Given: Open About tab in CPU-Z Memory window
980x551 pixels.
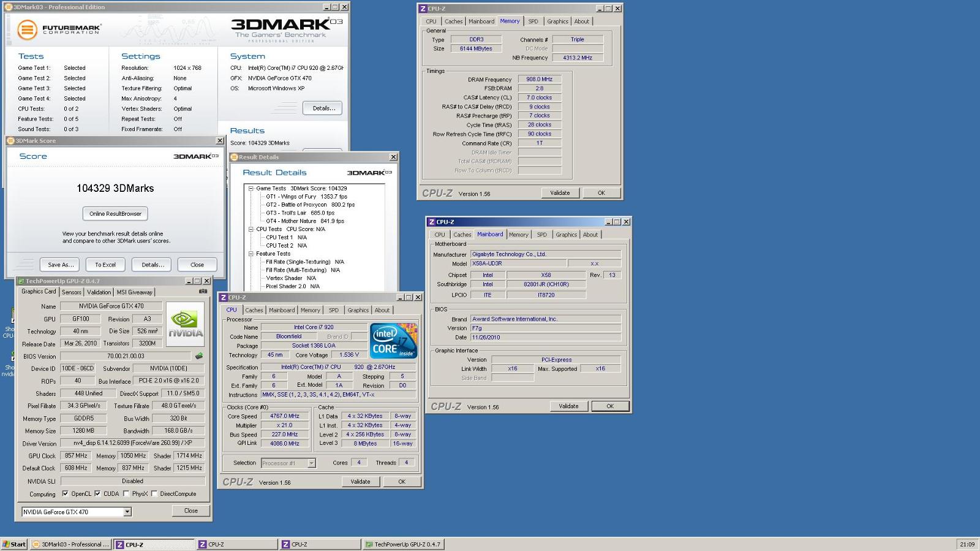Looking at the screenshot, I should pos(582,21).
